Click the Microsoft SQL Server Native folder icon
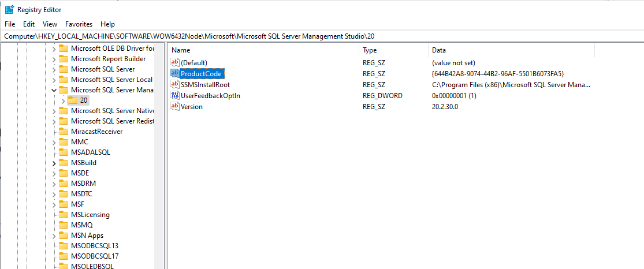Image resolution: width=644 pixels, height=269 pixels. (64, 110)
